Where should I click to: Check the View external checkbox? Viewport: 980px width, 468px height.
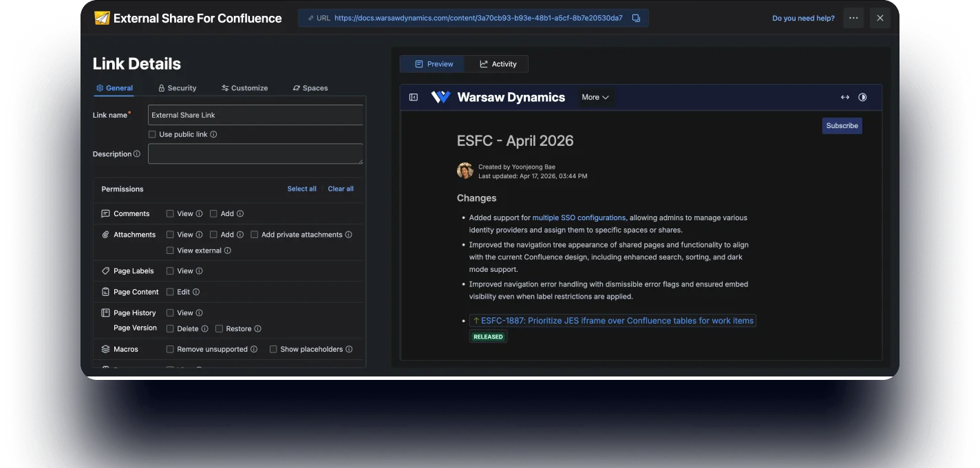point(170,251)
